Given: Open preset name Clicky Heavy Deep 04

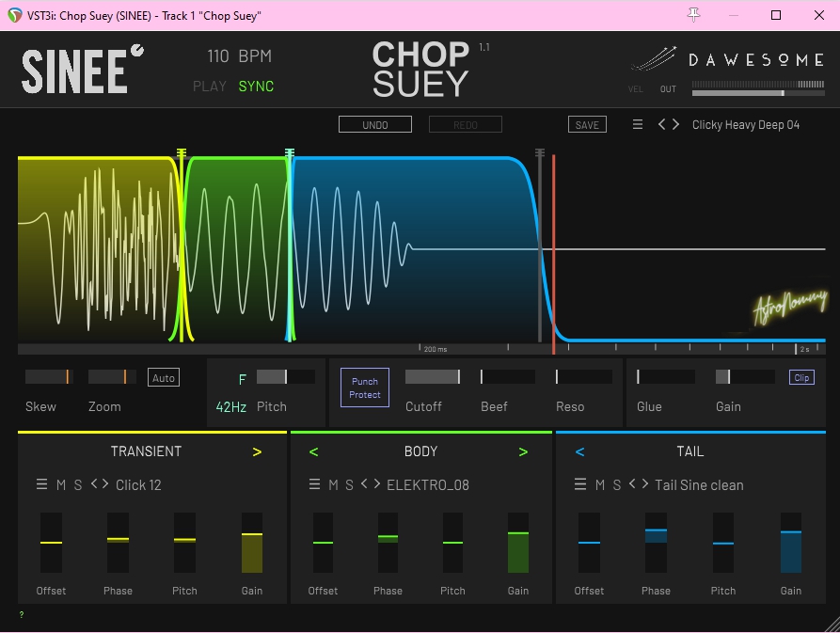Looking at the screenshot, I should [x=746, y=125].
